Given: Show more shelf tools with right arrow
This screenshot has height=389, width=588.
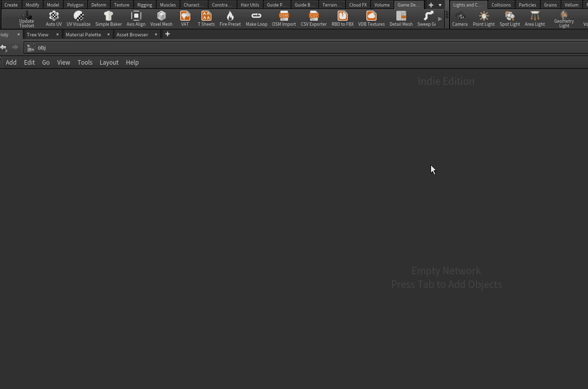Looking at the screenshot, I should [440, 19].
